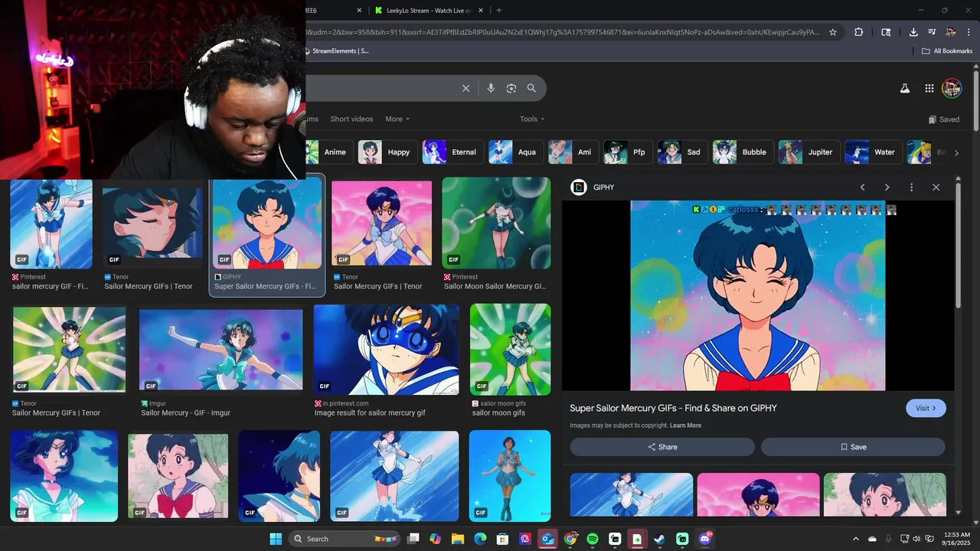Filter images by the Eternal chip

pyautogui.click(x=452, y=152)
